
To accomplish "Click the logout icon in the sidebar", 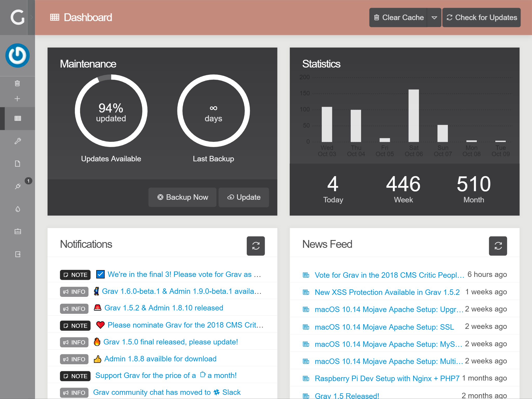I will [x=17, y=254].
